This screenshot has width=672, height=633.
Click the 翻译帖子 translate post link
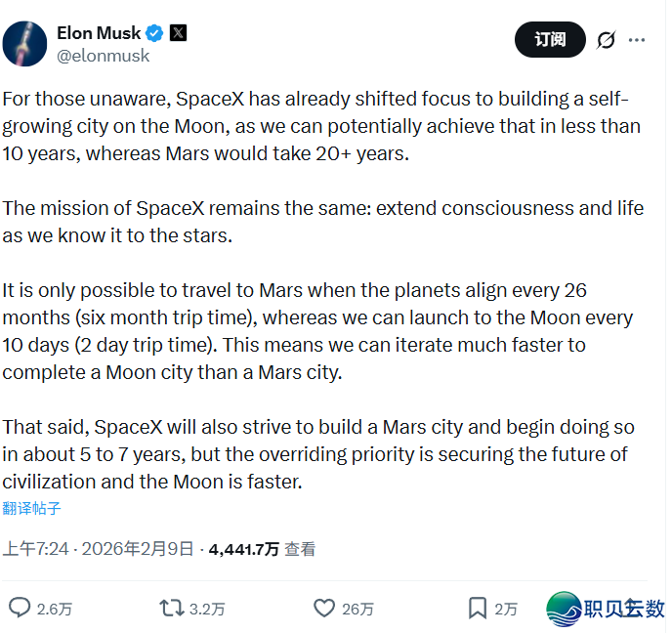coord(31,508)
